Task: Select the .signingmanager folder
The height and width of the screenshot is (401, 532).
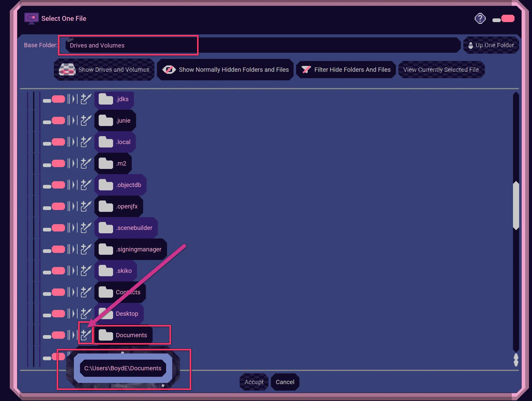Action: [131, 249]
